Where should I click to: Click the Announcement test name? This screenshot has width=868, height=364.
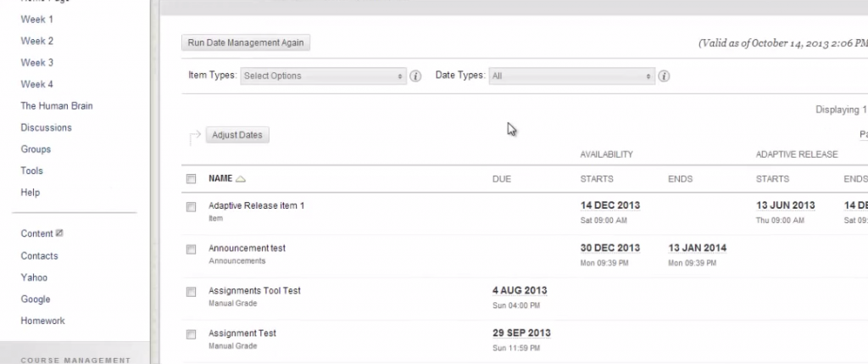pyautogui.click(x=247, y=249)
